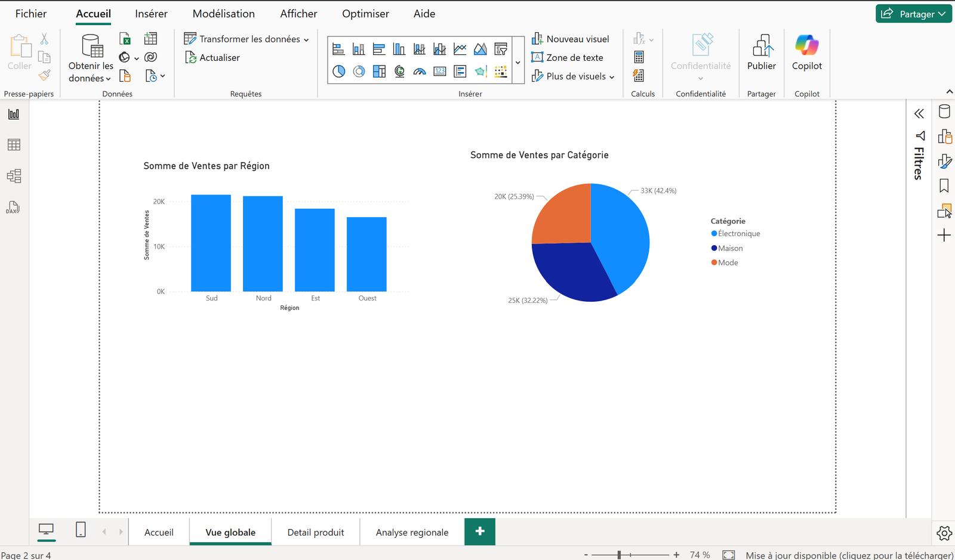Viewport: 955px width, 560px height.
Task: Open the Aide ribbon tab
Action: pyautogui.click(x=424, y=14)
